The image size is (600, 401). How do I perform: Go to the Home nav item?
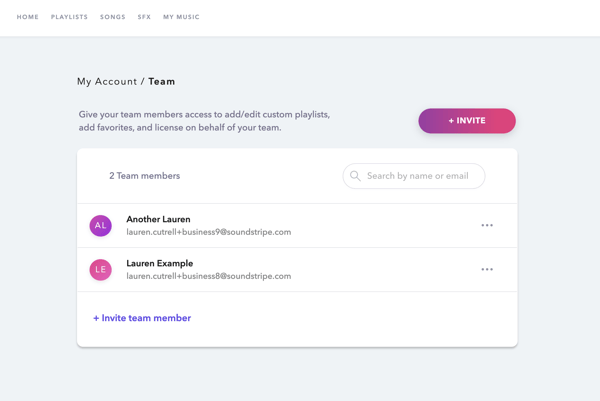click(x=28, y=17)
